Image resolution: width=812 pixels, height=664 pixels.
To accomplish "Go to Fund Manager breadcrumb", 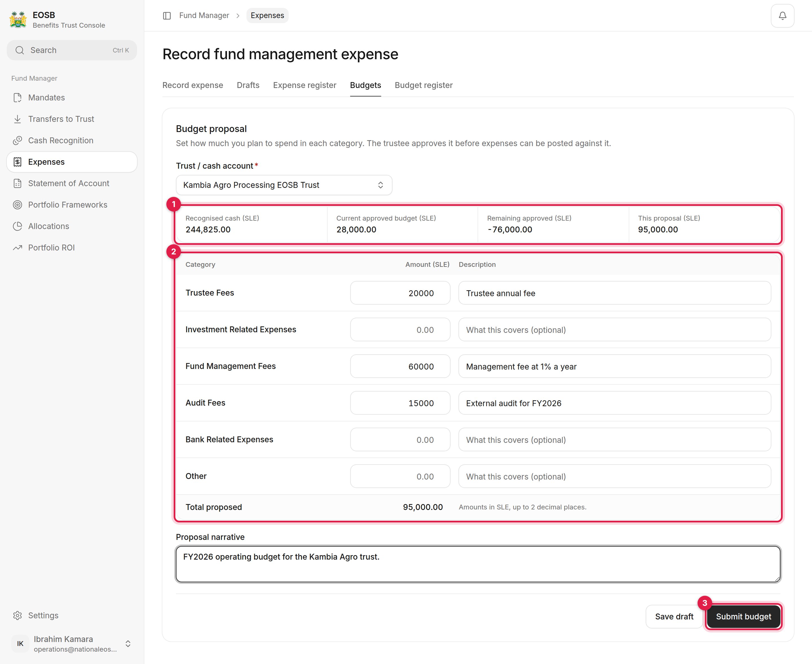I will point(204,16).
